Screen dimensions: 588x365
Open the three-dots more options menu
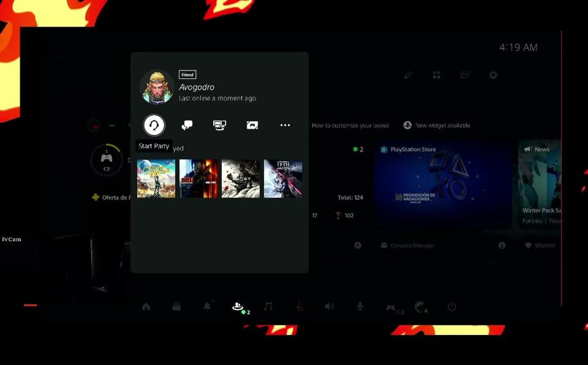285,125
